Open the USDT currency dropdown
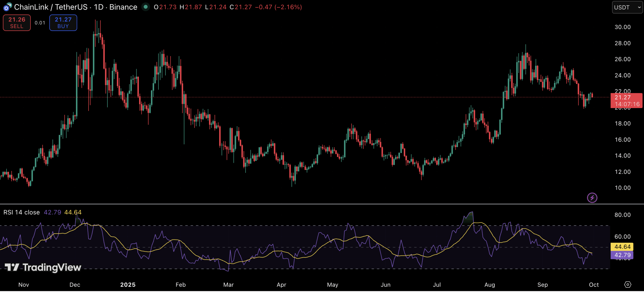644x293 pixels. tap(627, 7)
